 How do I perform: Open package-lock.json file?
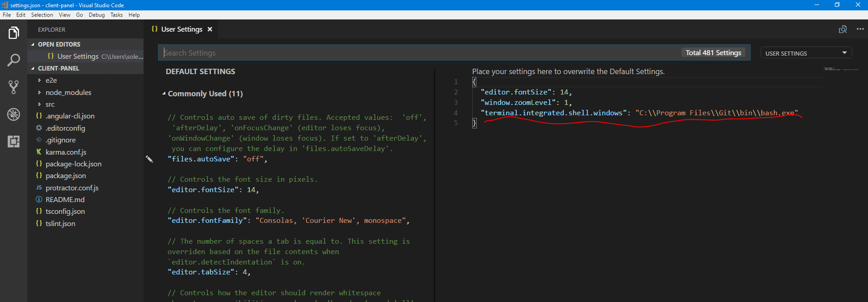point(85,164)
